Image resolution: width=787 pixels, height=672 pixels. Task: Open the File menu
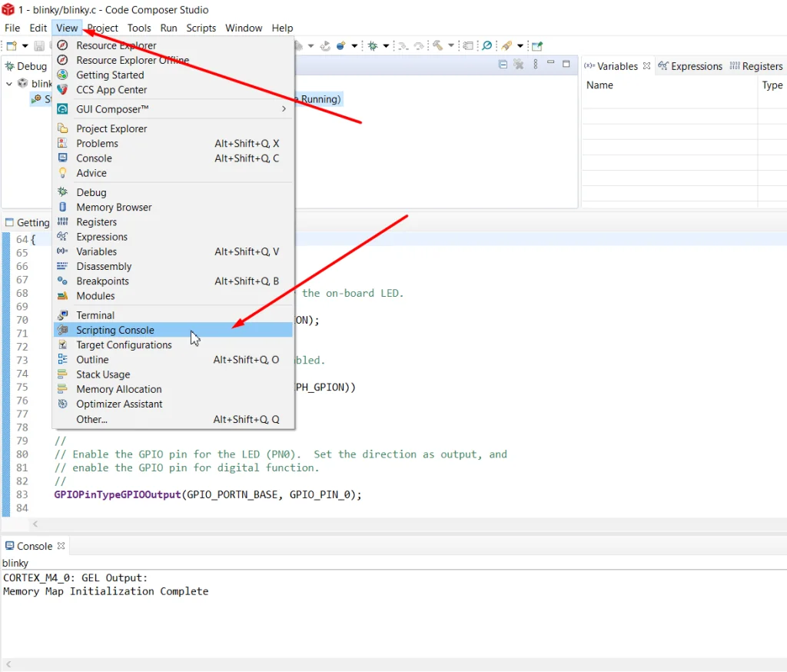[x=12, y=28]
